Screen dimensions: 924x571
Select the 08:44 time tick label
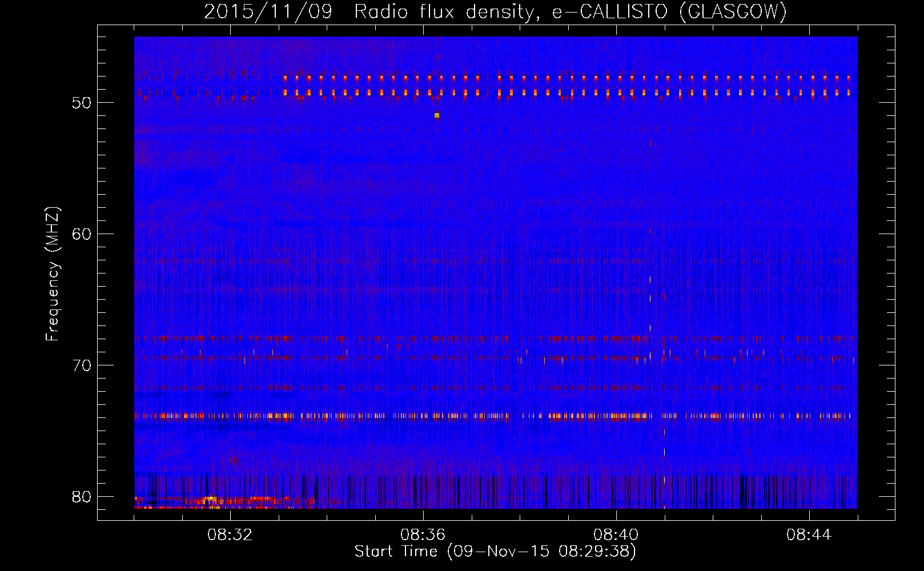pyautogui.click(x=809, y=535)
